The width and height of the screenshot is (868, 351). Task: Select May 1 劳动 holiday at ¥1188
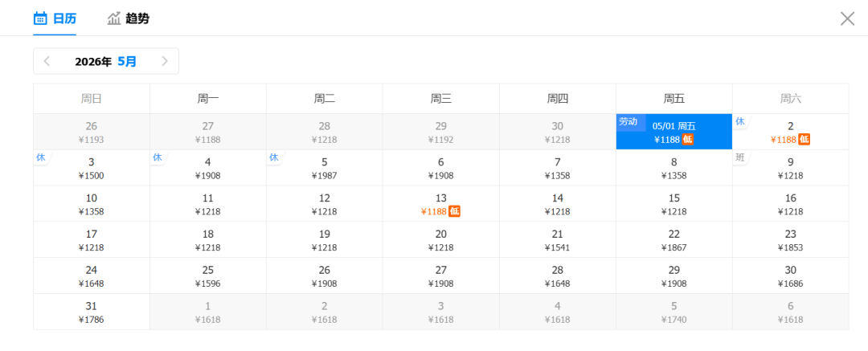click(x=674, y=132)
